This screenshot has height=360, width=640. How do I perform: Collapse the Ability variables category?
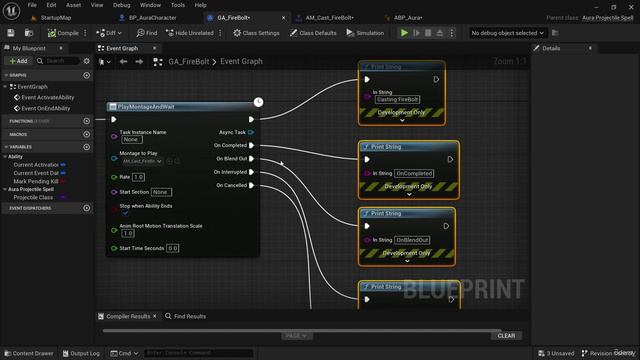point(5,157)
